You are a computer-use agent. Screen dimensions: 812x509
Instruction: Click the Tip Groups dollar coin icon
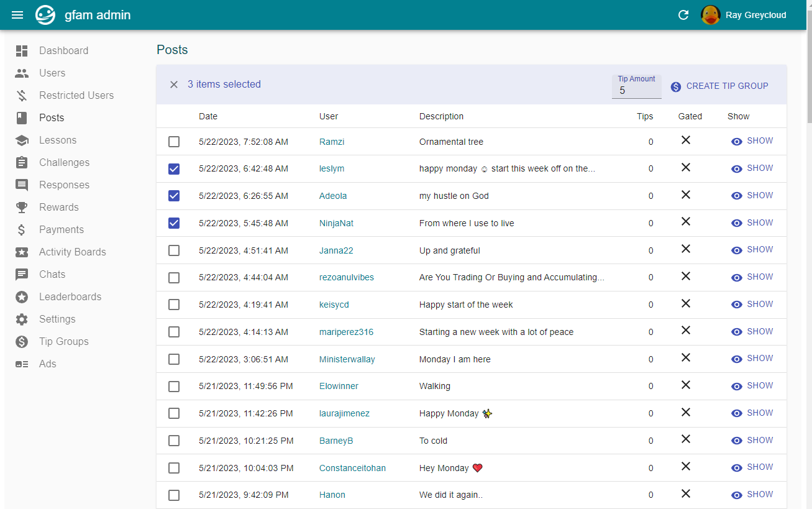[22, 342]
